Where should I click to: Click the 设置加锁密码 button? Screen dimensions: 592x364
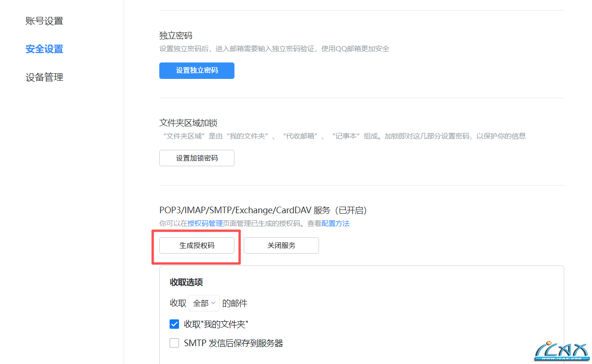click(x=197, y=158)
